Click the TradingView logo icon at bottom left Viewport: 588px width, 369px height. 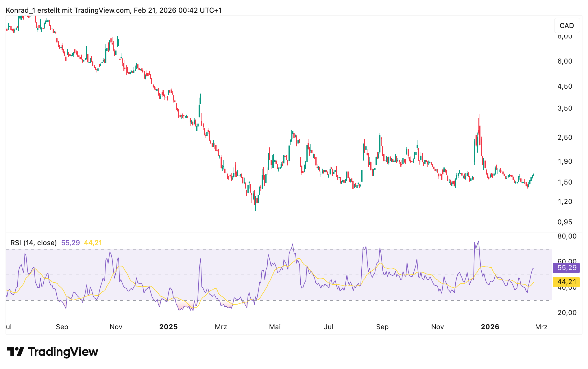16,352
